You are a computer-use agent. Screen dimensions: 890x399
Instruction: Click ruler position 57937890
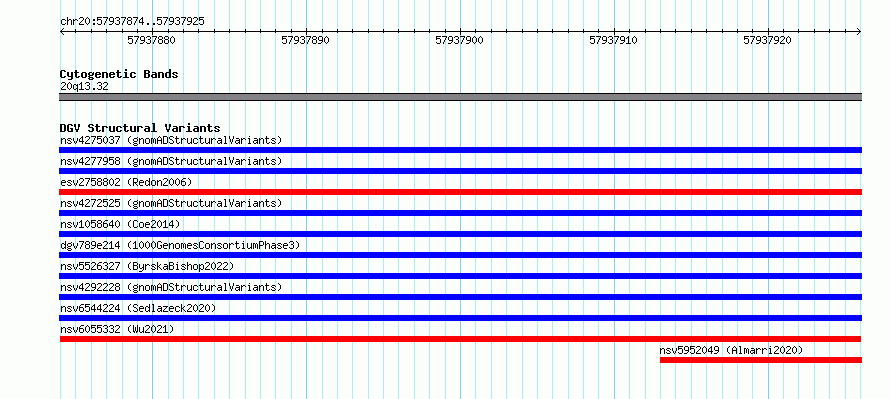pos(305,40)
